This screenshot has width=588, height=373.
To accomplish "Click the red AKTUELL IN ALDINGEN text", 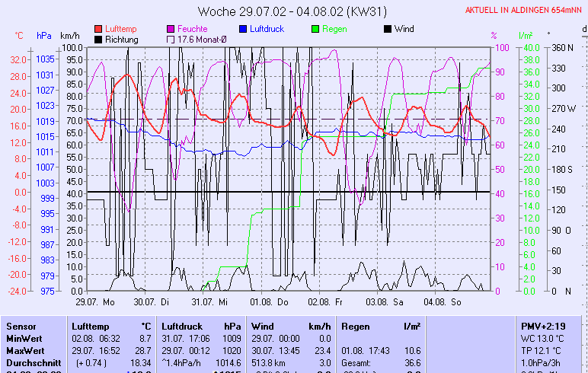I will (526, 10).
